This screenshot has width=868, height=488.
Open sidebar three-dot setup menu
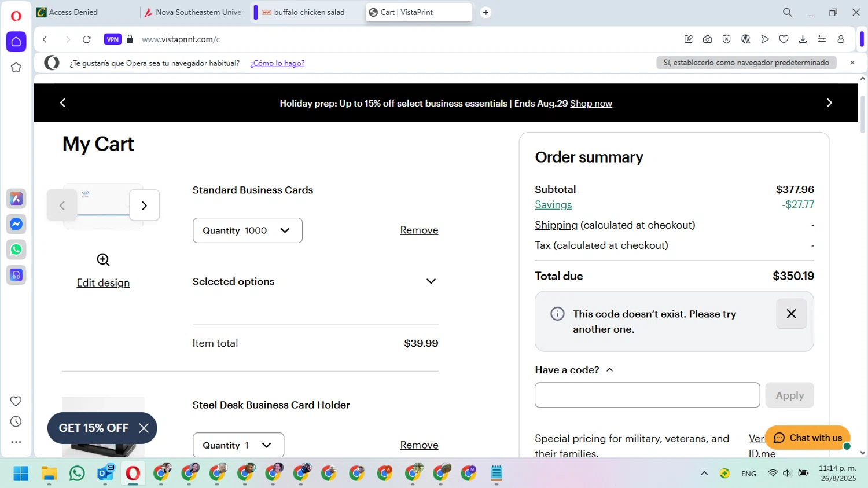pos(16,442)
